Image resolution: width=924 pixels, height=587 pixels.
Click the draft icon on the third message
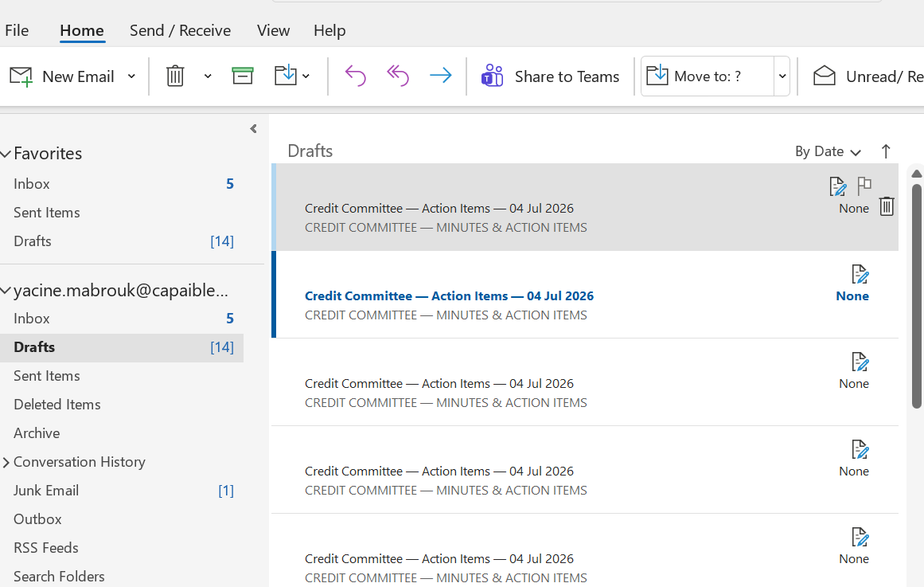point(860,362)
